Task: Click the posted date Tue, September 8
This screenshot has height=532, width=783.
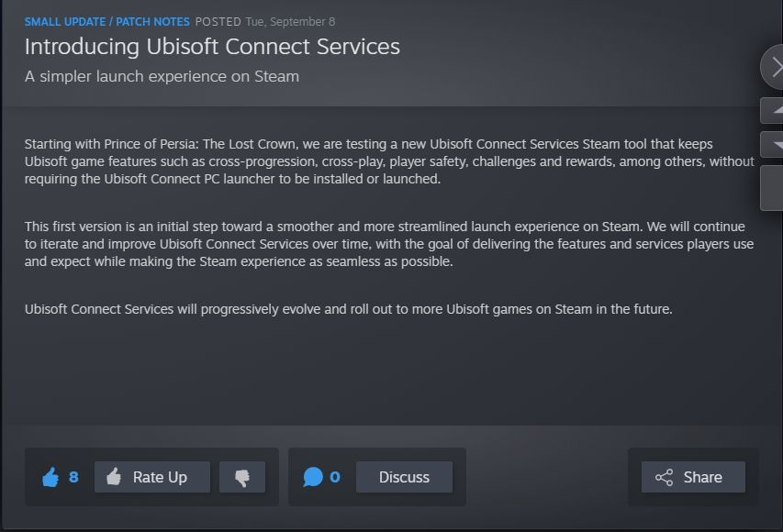Action: pos(290,22)
